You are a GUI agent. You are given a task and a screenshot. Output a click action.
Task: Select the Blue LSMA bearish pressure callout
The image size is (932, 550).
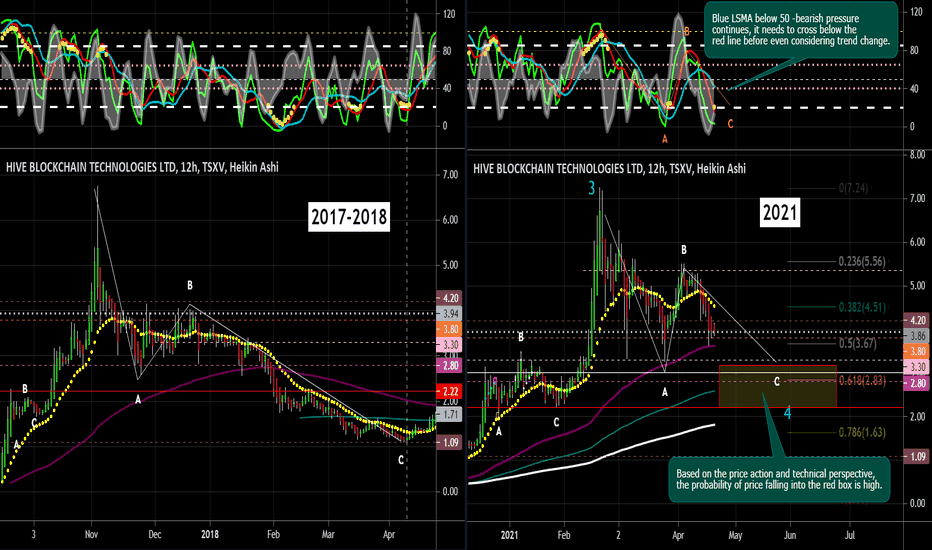click(801, 30)
